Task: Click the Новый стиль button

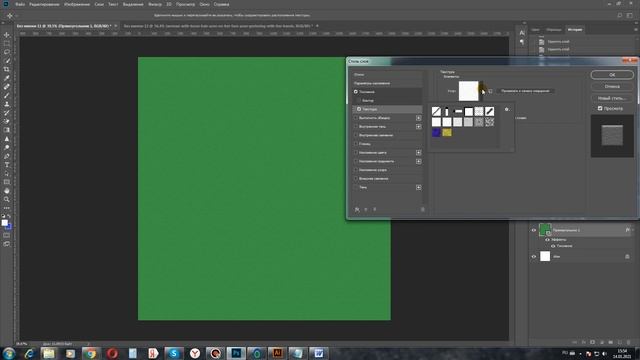Action: [612, 98]
